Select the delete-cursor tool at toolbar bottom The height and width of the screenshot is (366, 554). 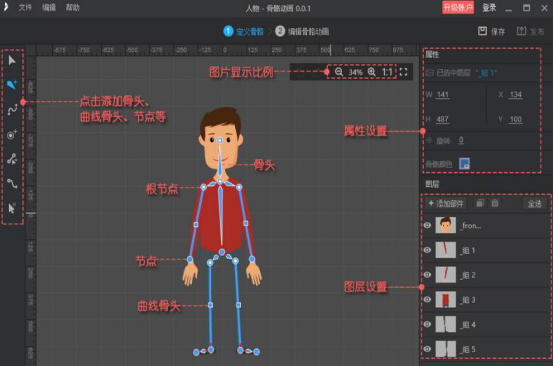tap(12, 208)
